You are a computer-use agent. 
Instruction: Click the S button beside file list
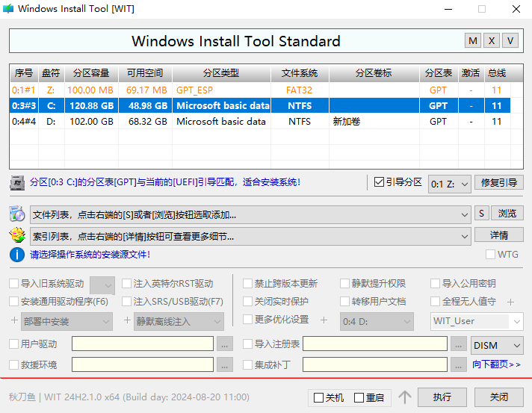click(481, 214)
